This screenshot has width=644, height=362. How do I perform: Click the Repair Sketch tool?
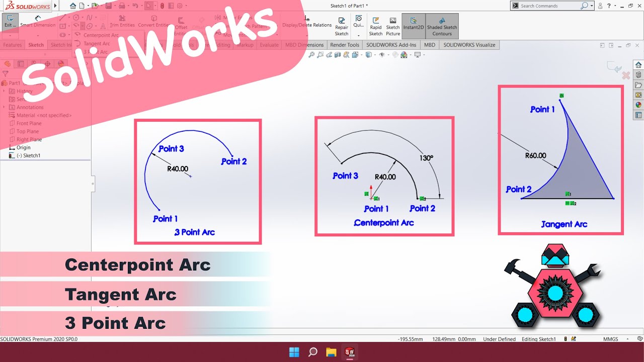pyautogui.click(x=342, y=26)
